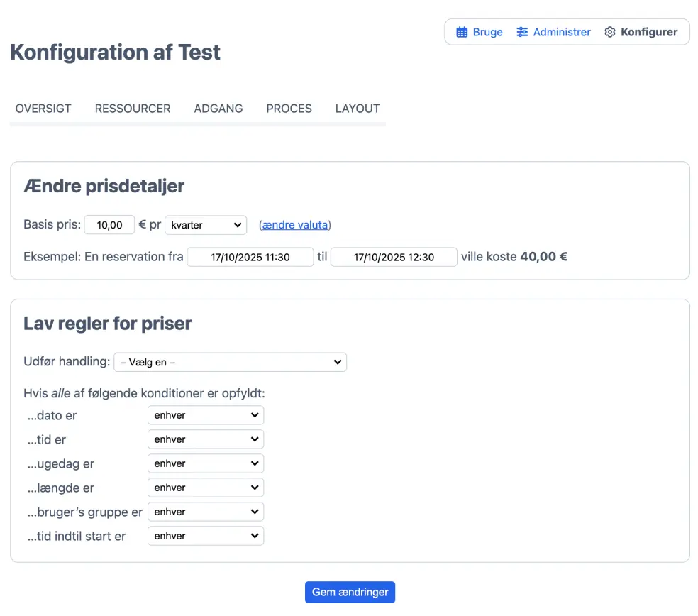
Task: Open the tid er condition dropdown
Action: (x=206, y=439)
